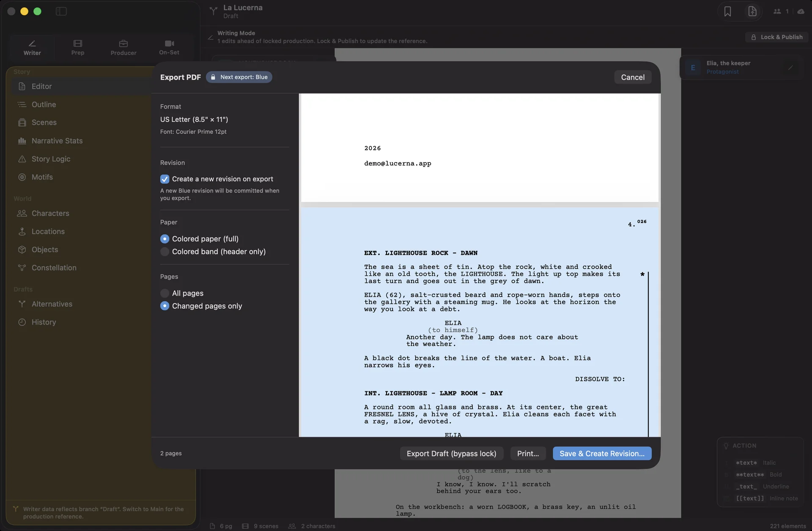
Task: Click the Next export: Blue badge
Action: pyautogui.click(x=239, y=77)
